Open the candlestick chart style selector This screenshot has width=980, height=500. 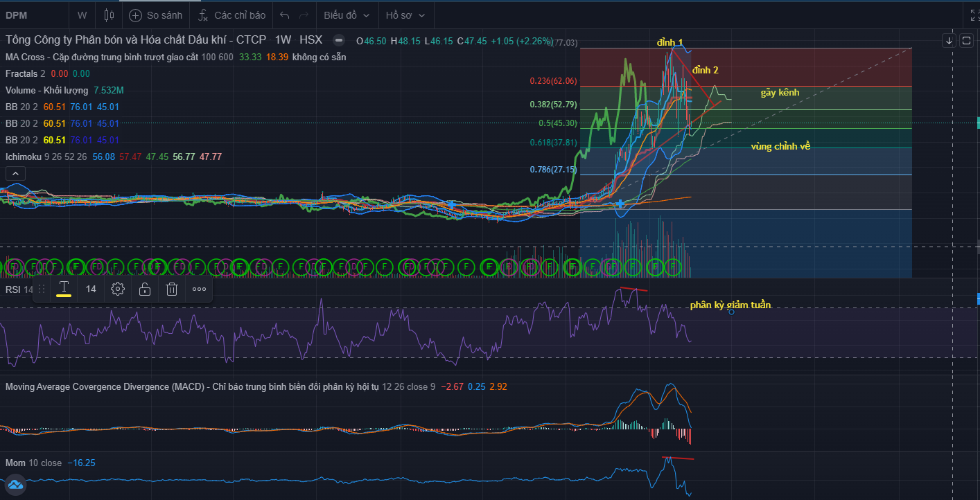pyautogui.click(x=108, y=15)
